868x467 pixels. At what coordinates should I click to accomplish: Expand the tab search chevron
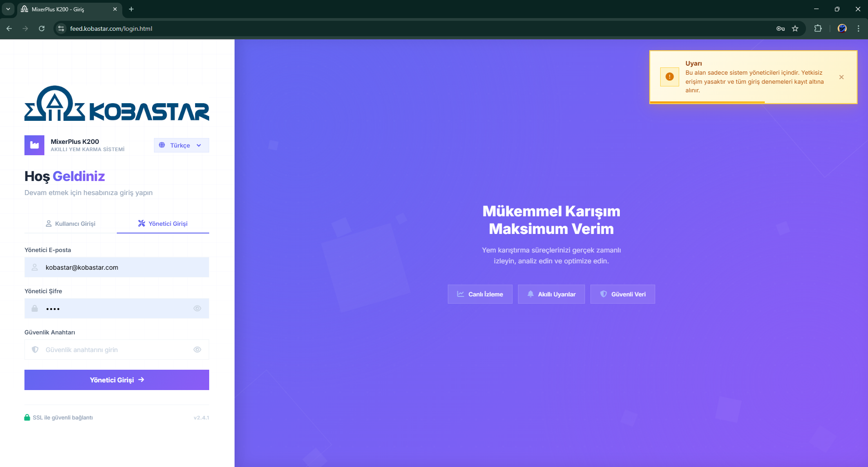pyautogui.click(x=8, y=9)
